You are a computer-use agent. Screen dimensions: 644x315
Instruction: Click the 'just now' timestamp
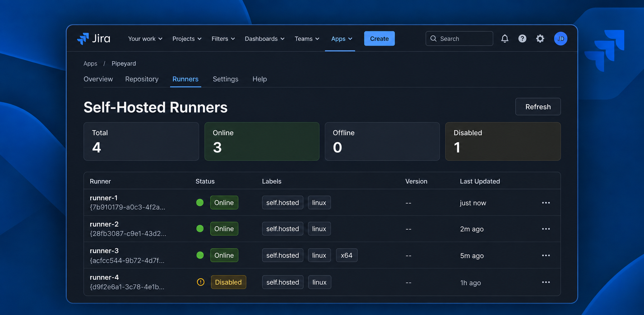pyautogui.click(x=473, y=203)
